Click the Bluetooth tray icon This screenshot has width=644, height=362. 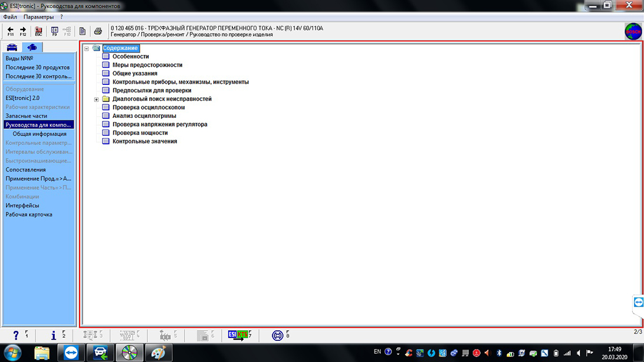pyautogui.click(x=499, y=353)
